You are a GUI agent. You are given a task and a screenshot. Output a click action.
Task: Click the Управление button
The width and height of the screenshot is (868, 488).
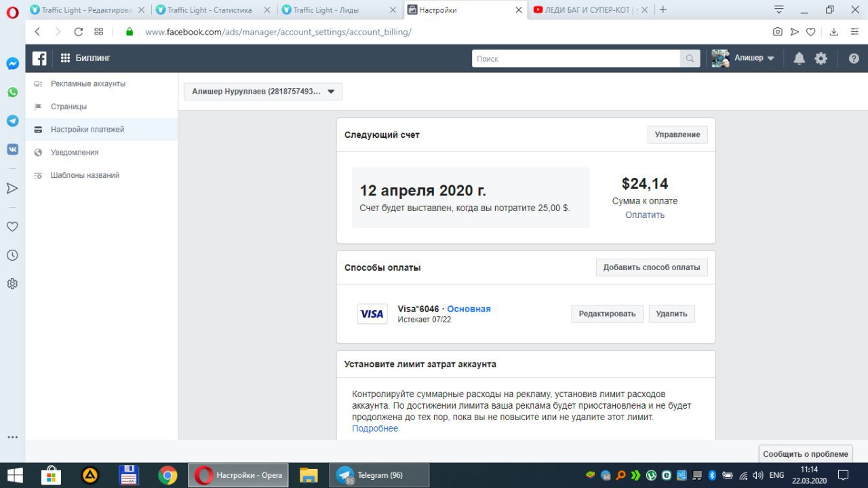[677, 134]
